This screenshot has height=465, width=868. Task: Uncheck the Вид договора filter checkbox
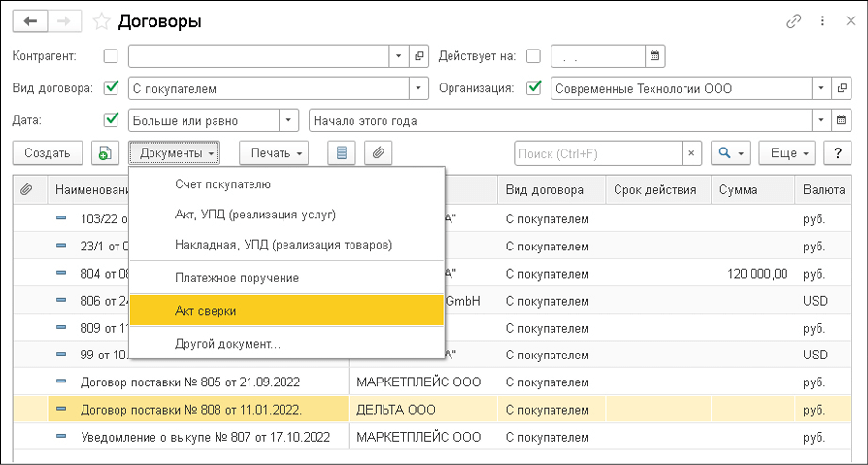tap(111, 88)
